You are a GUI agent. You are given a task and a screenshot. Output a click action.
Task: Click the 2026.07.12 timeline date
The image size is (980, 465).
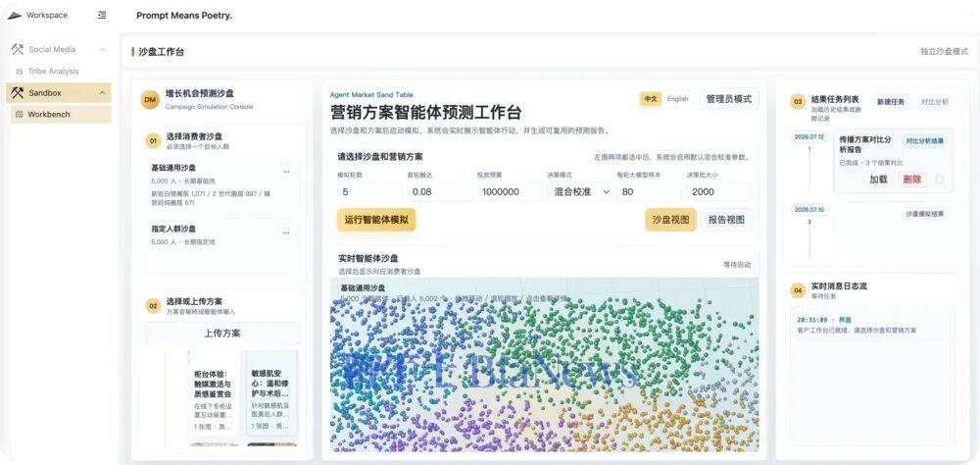coord(809,136)
